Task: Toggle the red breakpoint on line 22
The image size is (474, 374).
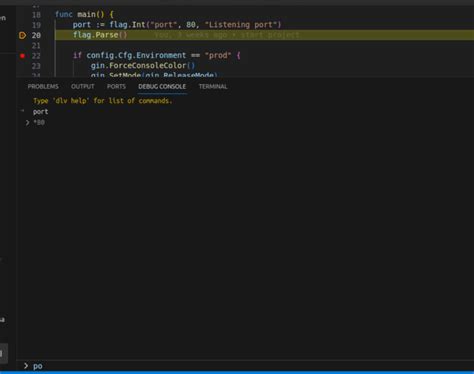Action: [22, 56]
